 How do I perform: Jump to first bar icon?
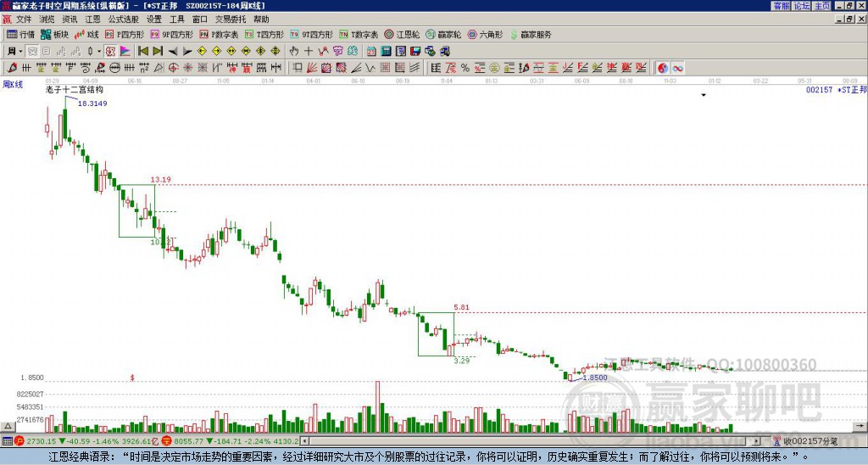click(x=142, y=51)
